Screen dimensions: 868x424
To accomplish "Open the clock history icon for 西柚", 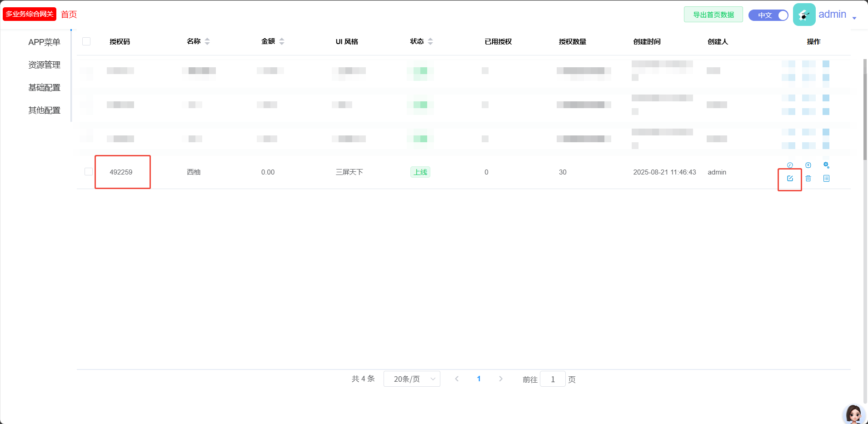I will (790, 165).
